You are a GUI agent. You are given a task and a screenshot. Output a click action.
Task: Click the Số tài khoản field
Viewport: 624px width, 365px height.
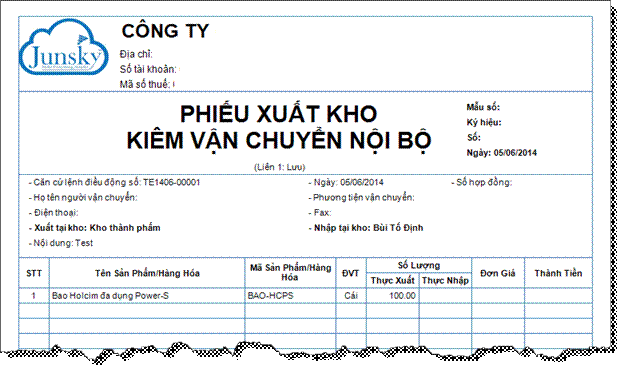pos(148,69)
